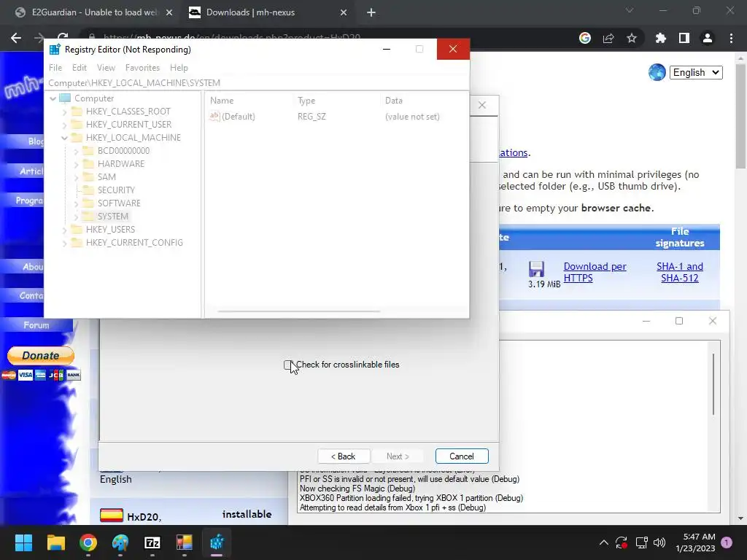
Task: Click the browser page vertical scrollbar
Action: [740, 117]
